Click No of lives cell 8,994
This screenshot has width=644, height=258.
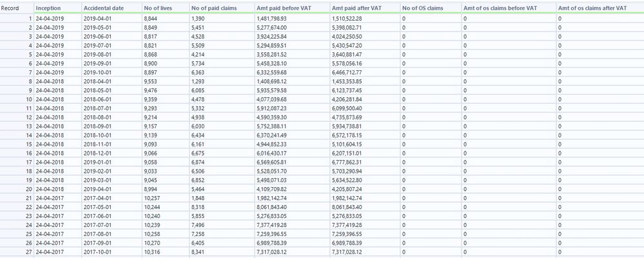[x=150, y=190]
